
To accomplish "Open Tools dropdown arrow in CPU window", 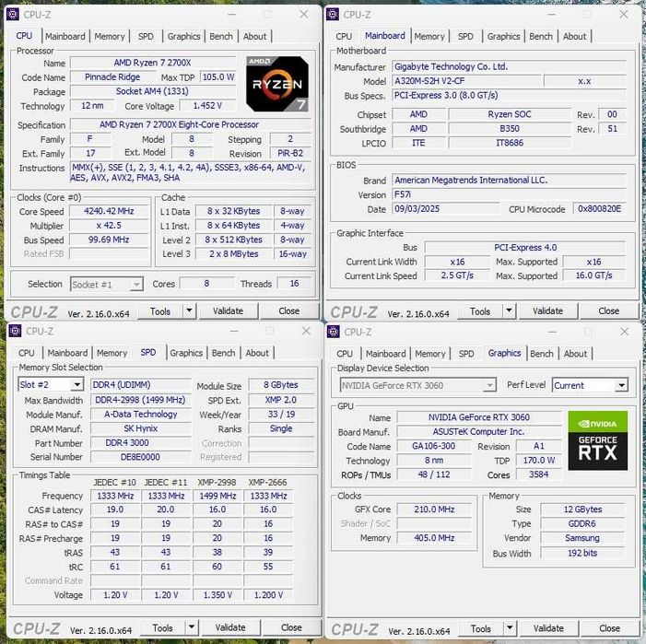I will click(x=189, y=310).
